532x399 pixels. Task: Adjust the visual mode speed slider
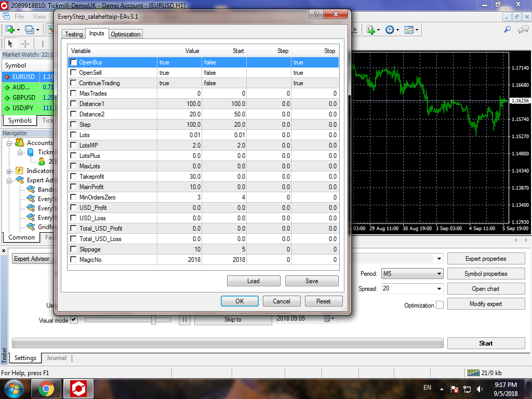(153, 320)
